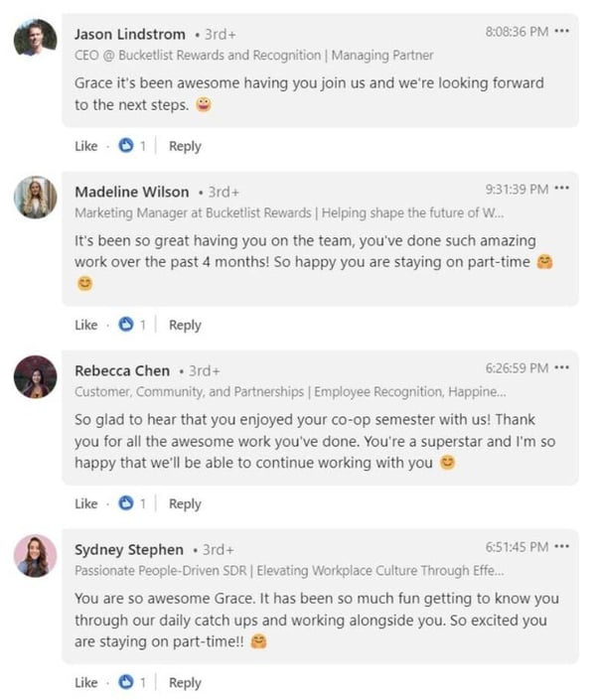View reactions icon on Jason Lindstrom's comment
Image resolution: width=598 pixels, height=700 pixels.
(126, 146)
